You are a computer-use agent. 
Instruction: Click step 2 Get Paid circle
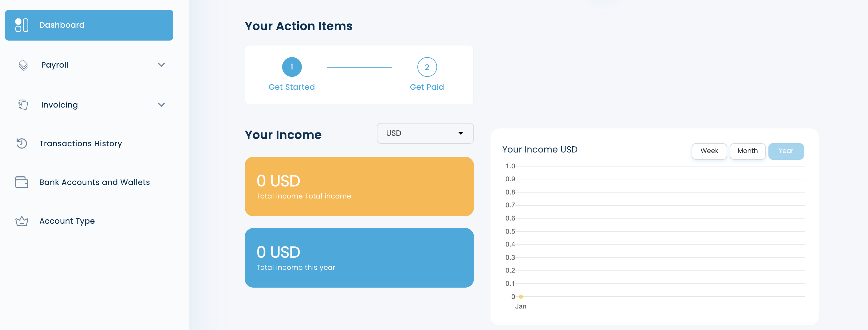coord(427,67)
